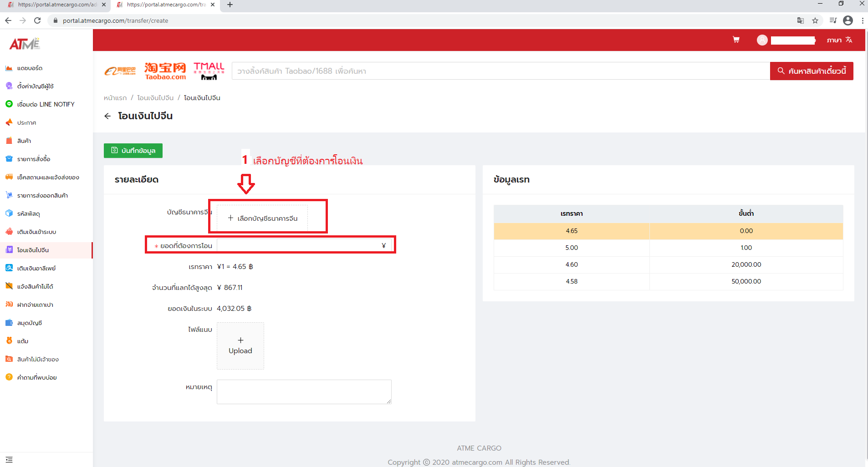
Task: Click the ยอดที่ต้องการโอน amount input field
Action: coord(299,245)
